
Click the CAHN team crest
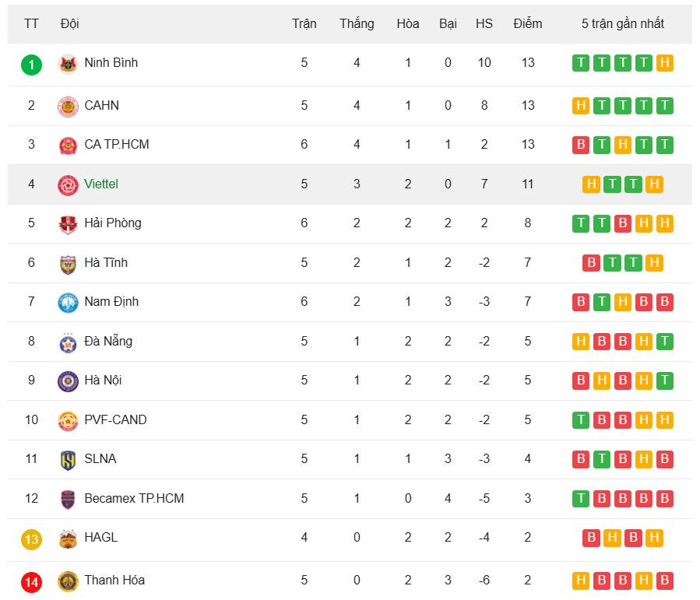point(68,106)
